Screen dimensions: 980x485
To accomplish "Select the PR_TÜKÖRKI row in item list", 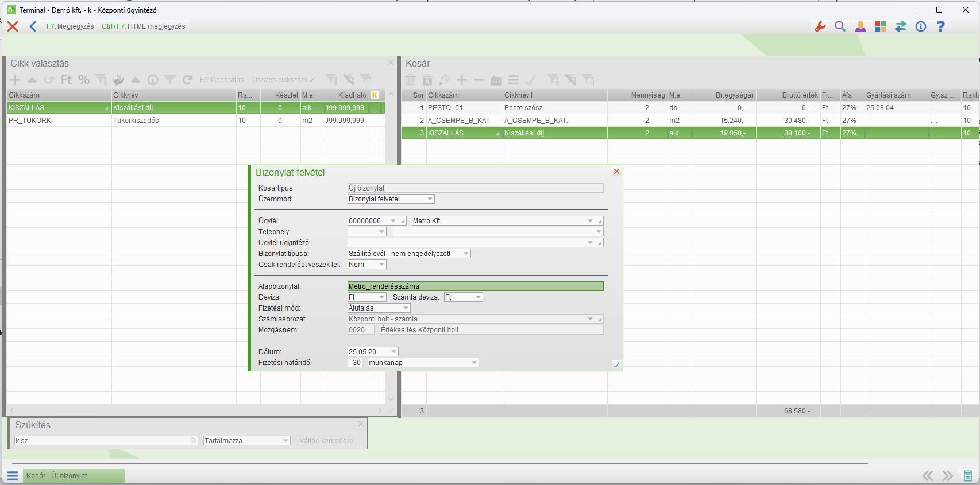I will (57, 121).
